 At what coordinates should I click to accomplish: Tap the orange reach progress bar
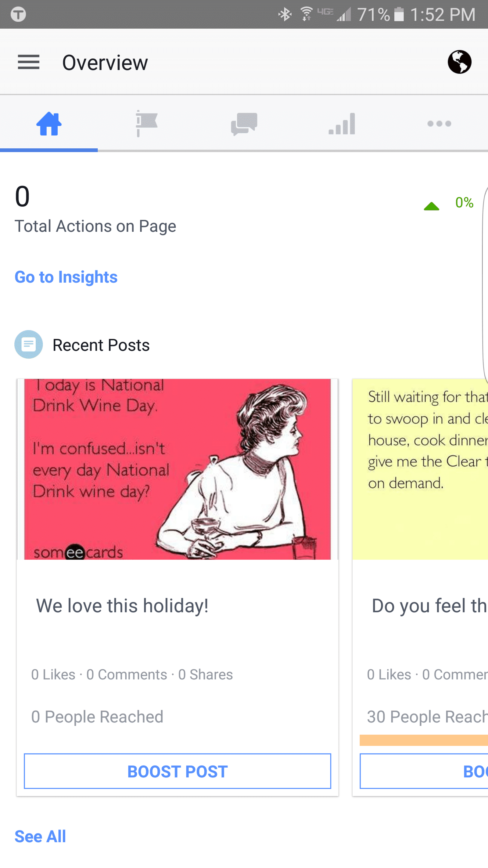[x=424, y=740]
